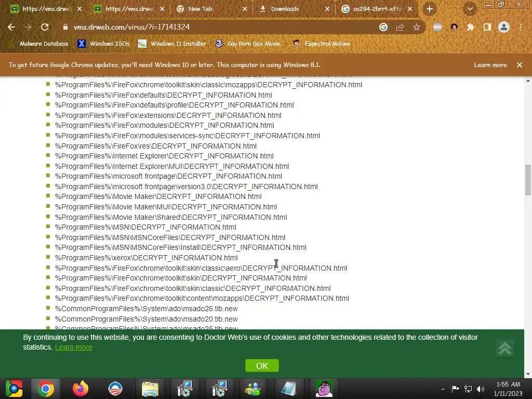Click the Movie Maker\Shared entry
This screenshot has width=532, height=399.
tap(171, 217)
